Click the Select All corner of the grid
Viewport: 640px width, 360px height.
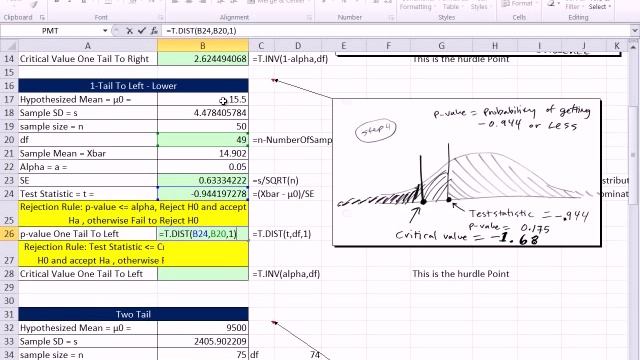tap(9, 46)
